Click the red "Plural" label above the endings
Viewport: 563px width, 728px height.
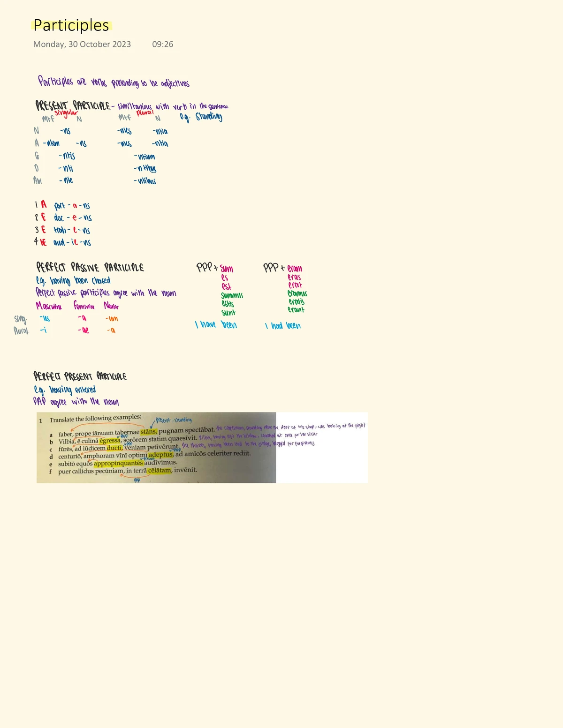[x=145, y=113]
